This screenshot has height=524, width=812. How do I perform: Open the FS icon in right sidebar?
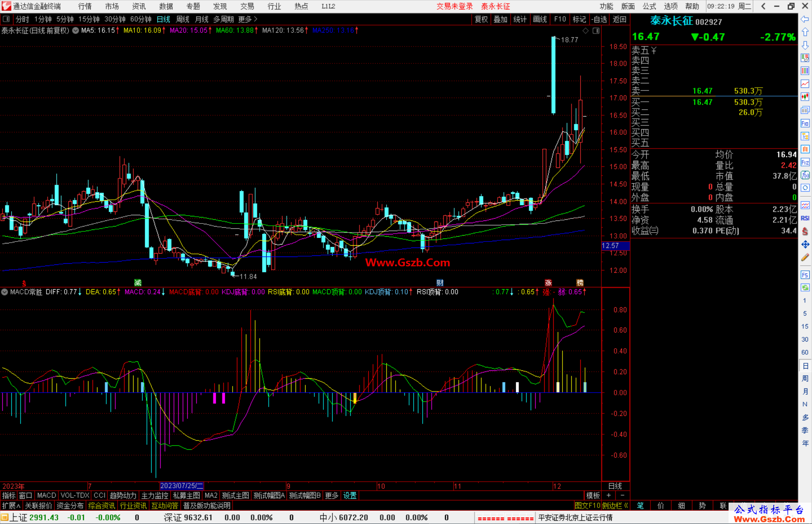point(805,275)
